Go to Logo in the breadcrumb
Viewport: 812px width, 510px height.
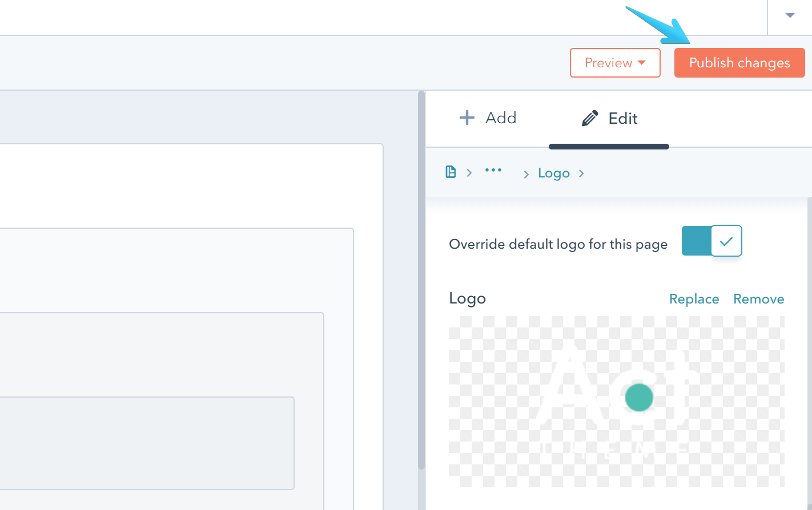pos(553,173)
